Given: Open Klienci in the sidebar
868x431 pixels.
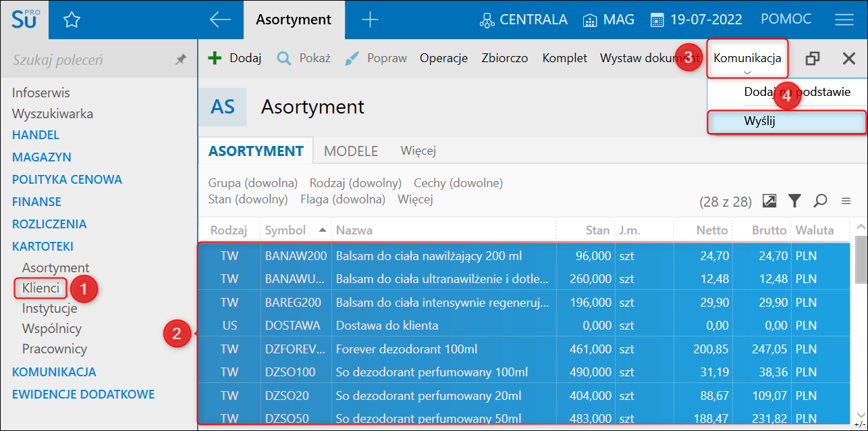Looking at the screenshot, I should tap(40, 288).
